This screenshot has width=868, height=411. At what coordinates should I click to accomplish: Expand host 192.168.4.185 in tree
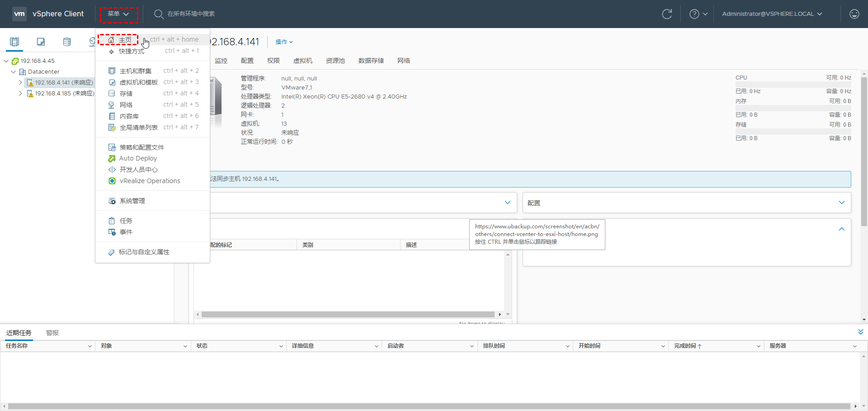tap(20, 94)
